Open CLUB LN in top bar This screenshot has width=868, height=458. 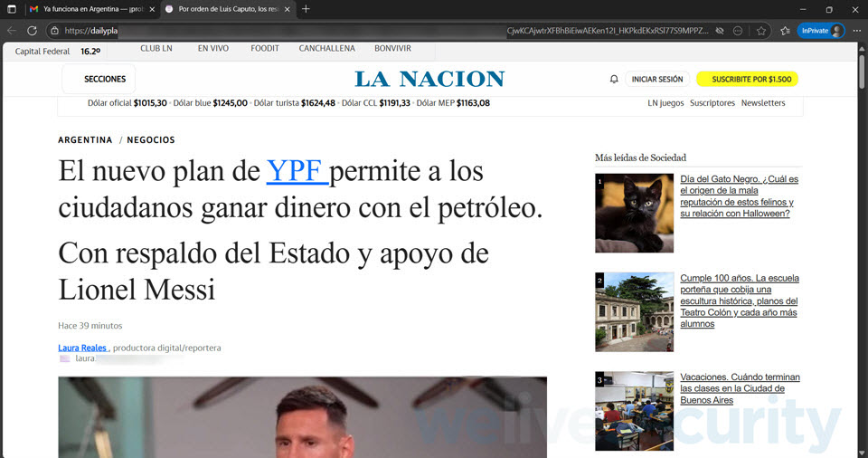156,48
